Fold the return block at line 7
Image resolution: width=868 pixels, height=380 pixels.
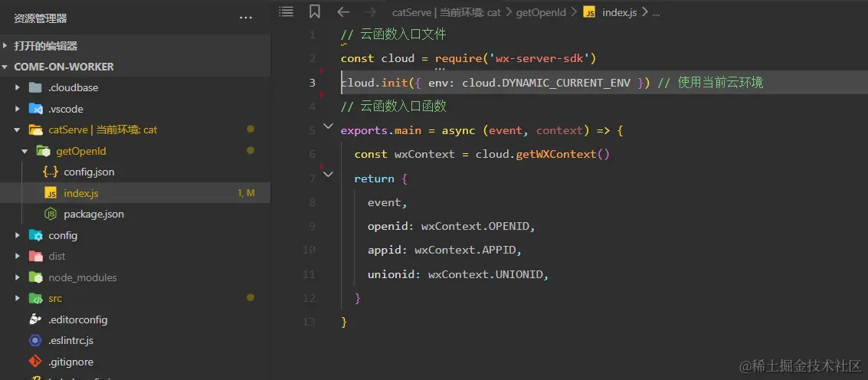[328, 174]
